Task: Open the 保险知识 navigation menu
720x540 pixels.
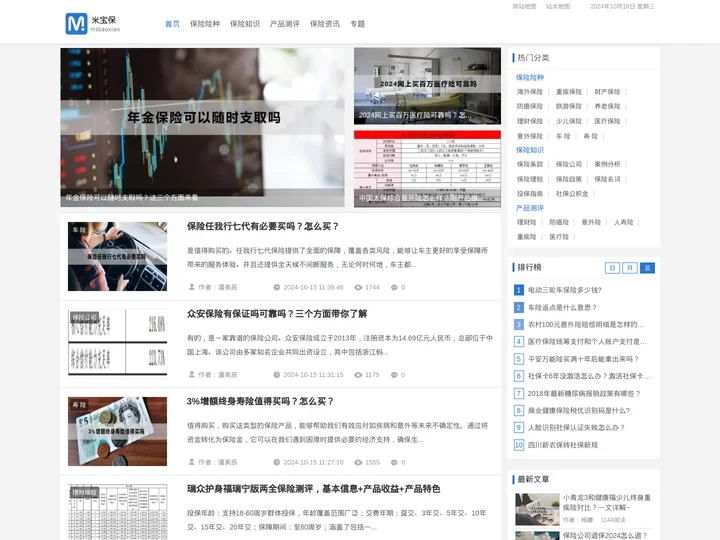Action: [245, 24]
